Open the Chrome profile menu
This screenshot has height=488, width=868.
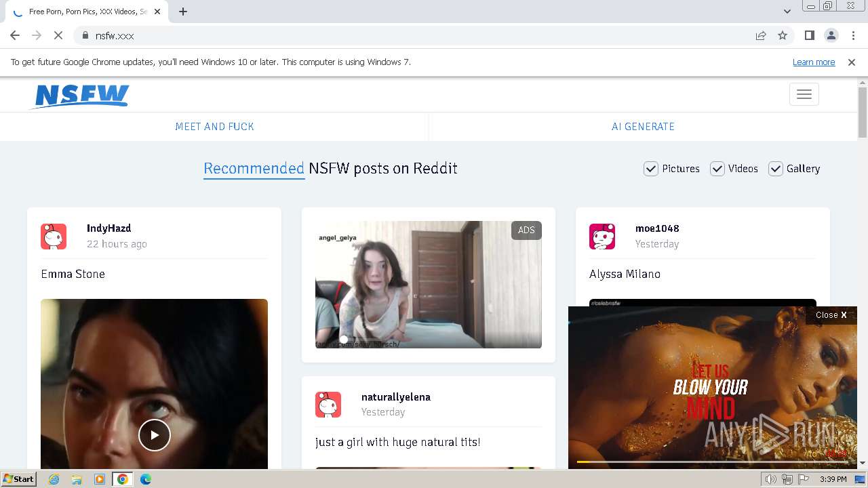pos(831,35)
